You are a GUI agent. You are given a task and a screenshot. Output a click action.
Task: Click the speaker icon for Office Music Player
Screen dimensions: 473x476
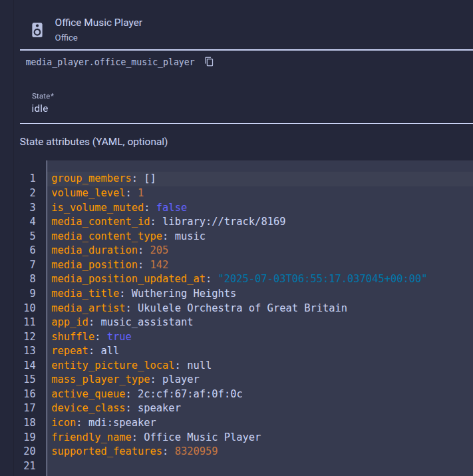tap(37, 30)
